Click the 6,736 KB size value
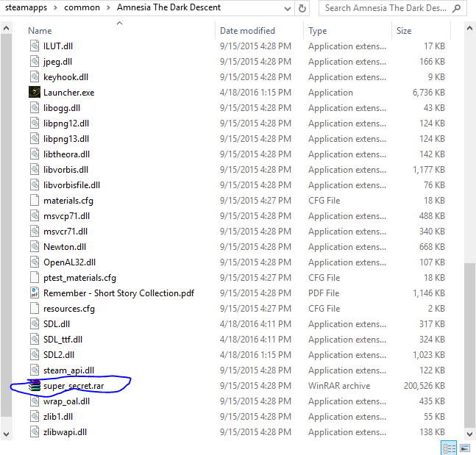The width and height of the screenshot is (476, 455). 429,92
